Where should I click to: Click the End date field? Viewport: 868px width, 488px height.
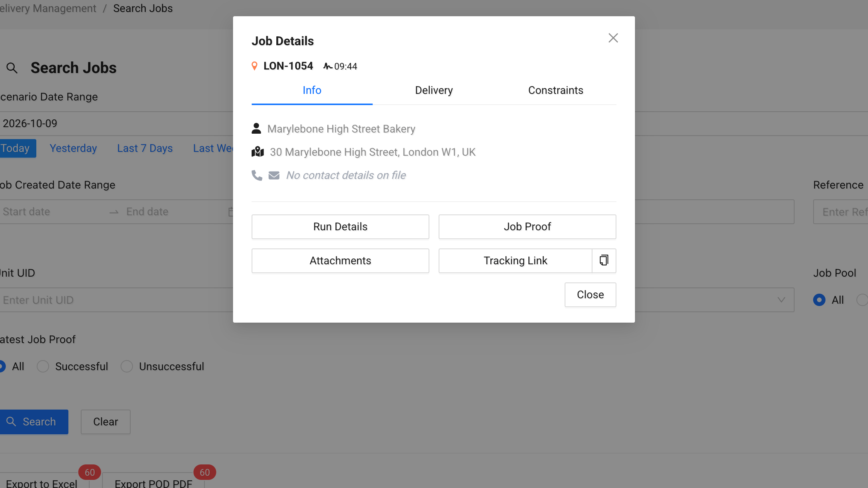pos(174,212)
